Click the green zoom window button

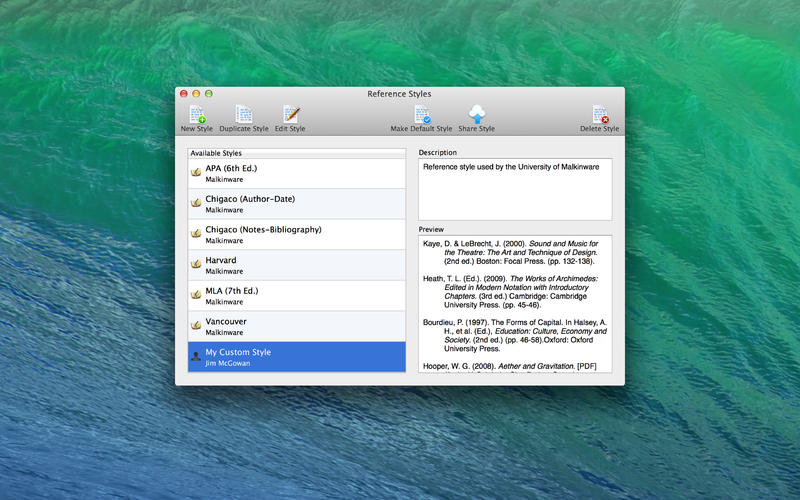click(209, 93)
